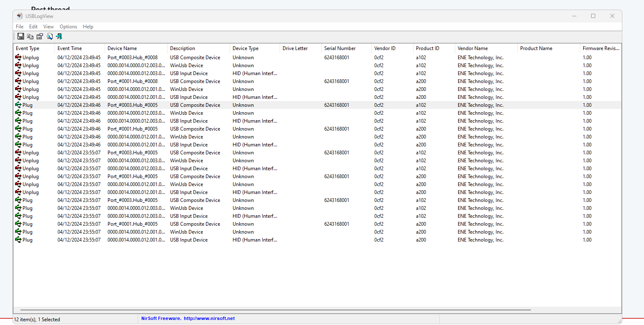
Task: Click Plug icon on 23:55:07 Port_#0003.Hub_#0005 row
Action: click(x=18, y=200)
